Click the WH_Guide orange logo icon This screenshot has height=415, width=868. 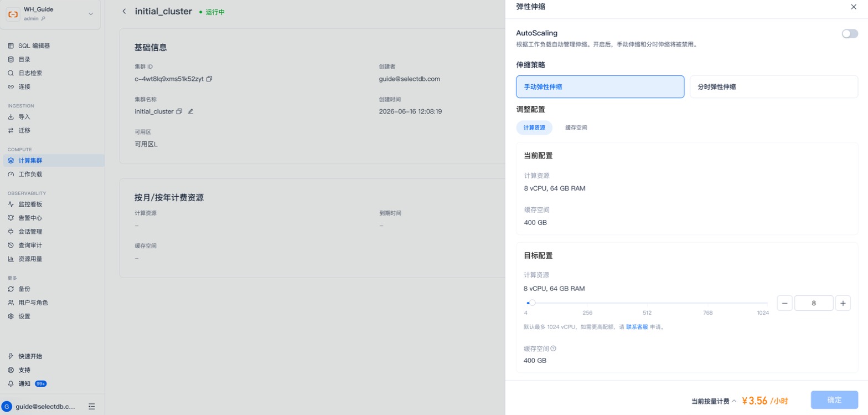pos(13,14)
